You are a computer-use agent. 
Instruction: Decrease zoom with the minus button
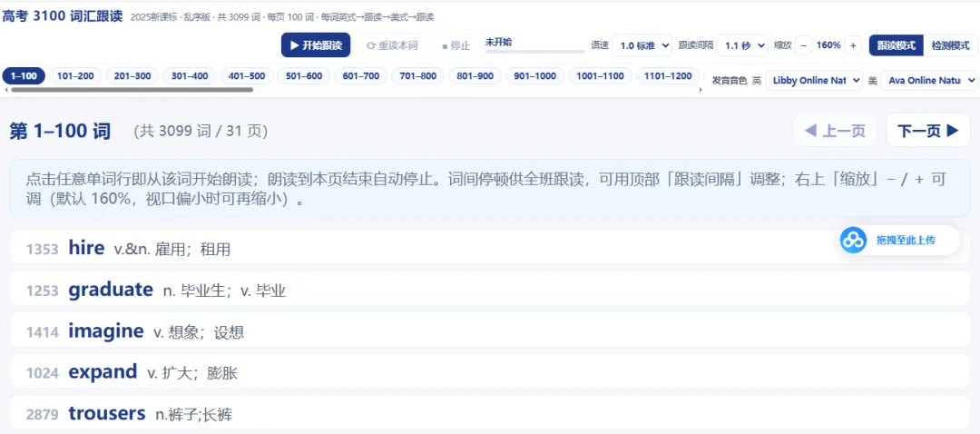tap(804, 45)
